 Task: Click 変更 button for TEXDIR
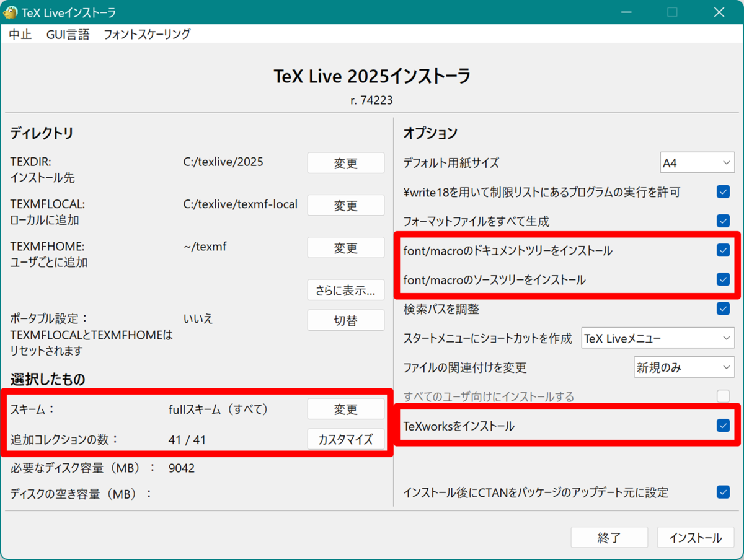pyautogui.click(x=346, y=164)
